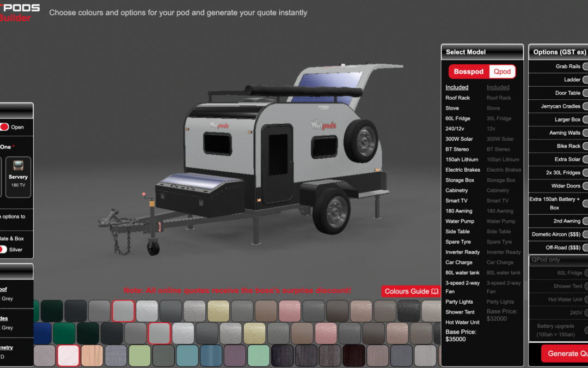Toggle the Open switch in the left panel
The height and width of the screenshot is (368, 588).
tap(4, 127)
